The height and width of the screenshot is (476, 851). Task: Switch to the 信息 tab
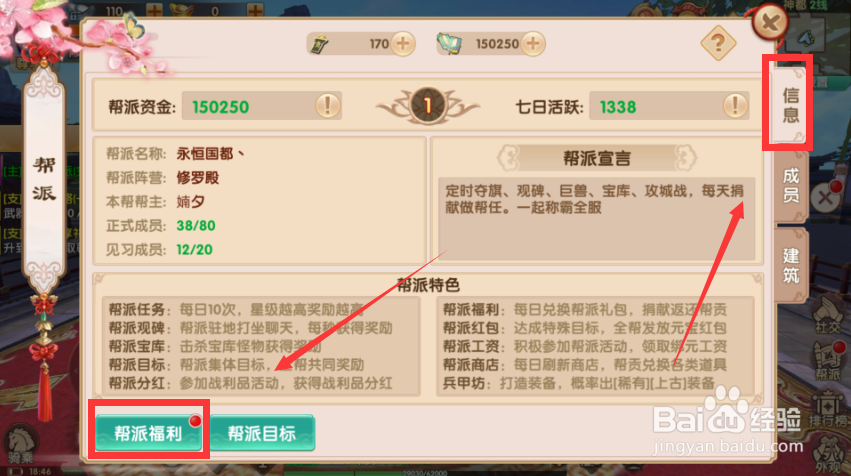click(790, 105)
